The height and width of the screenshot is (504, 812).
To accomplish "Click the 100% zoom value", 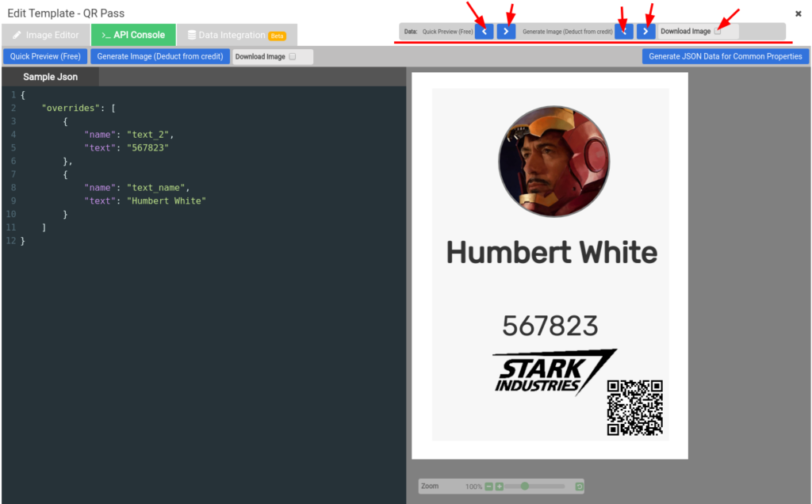I will coord(473,487).
